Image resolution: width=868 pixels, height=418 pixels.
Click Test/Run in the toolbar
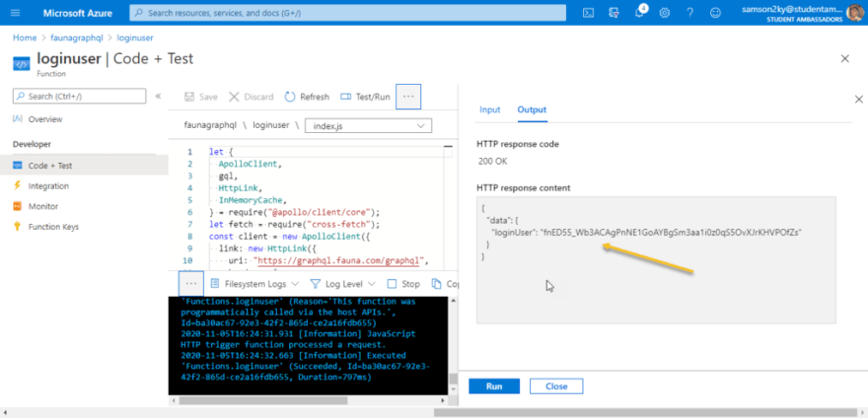[365, 97]
